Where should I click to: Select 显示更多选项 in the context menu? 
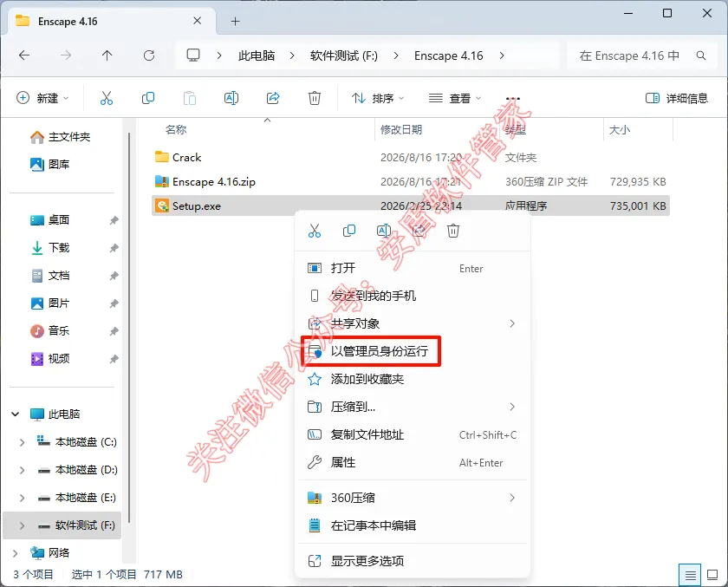coord(413,561)
